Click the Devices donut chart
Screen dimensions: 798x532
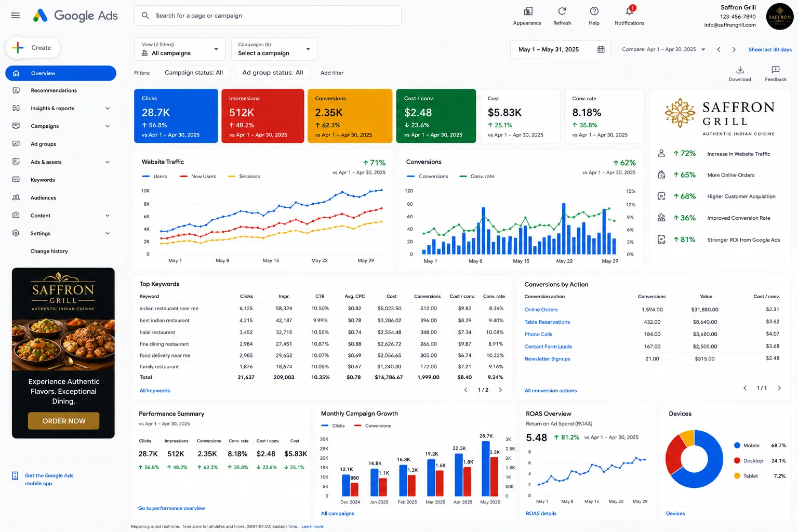(694, 459)
